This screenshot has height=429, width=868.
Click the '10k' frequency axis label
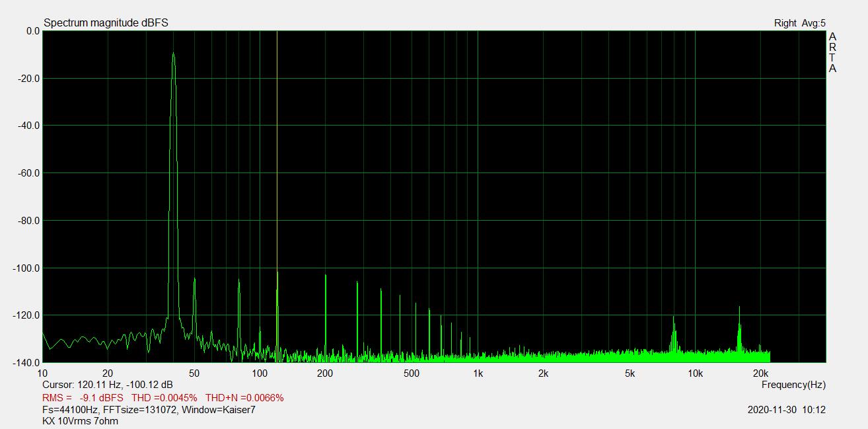coord(695,373)
